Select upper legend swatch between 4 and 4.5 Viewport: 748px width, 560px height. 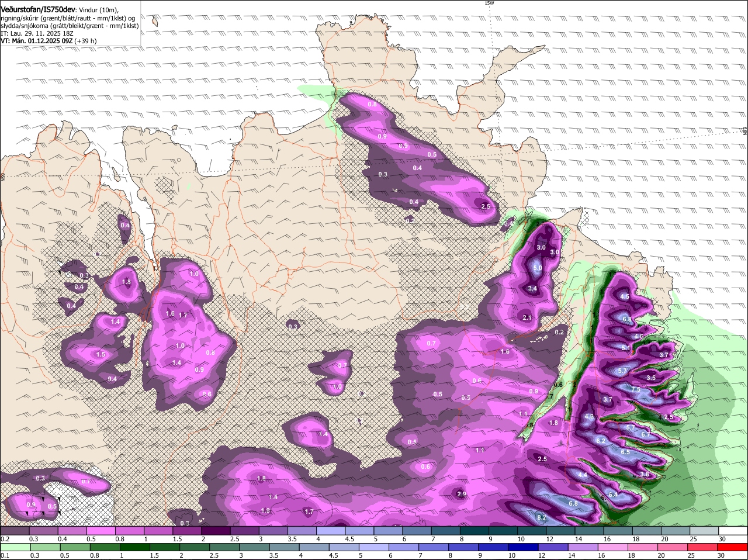(331, 530)
